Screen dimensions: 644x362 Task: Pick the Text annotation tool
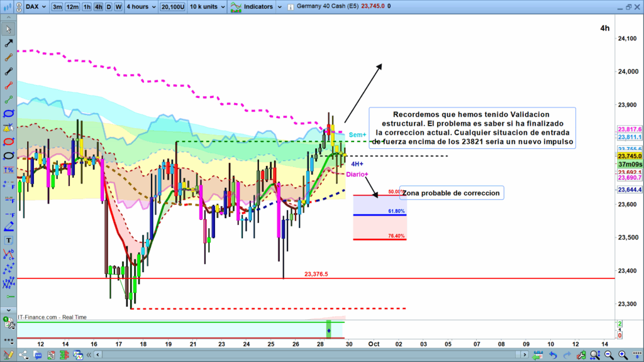coord(8,240)
